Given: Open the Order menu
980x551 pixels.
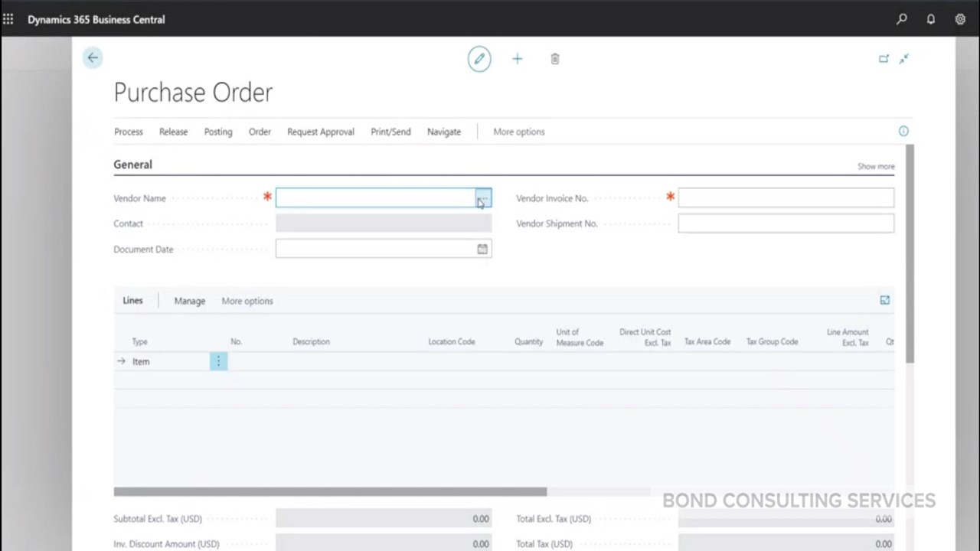Looking at the screenshot, I should pyautogui.click(x=260, y=132).
